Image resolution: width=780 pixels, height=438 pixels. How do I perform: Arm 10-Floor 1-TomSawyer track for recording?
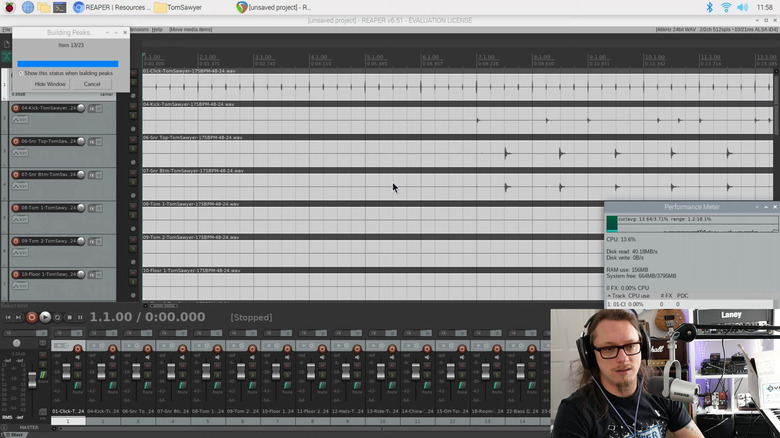click(16, 275)
